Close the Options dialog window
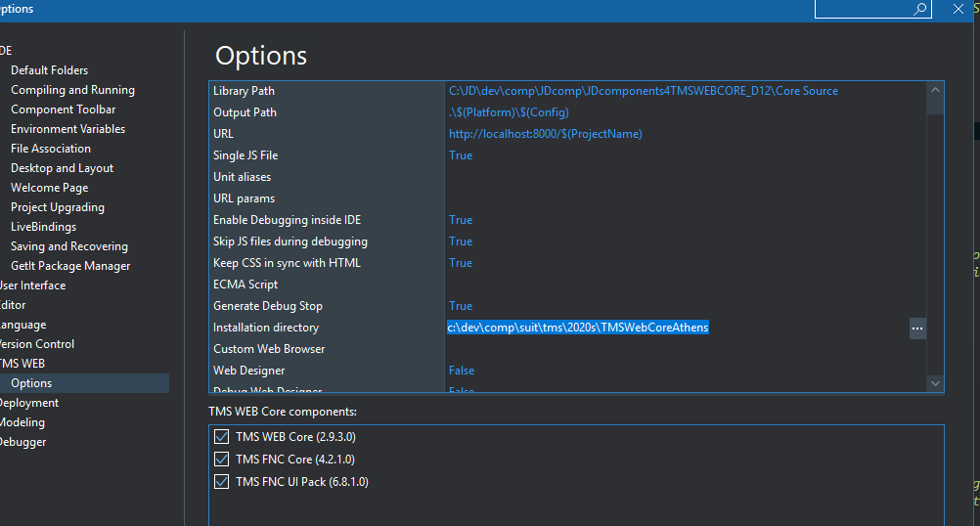Viewport: 980px width, 526px height. click(958, 9)
